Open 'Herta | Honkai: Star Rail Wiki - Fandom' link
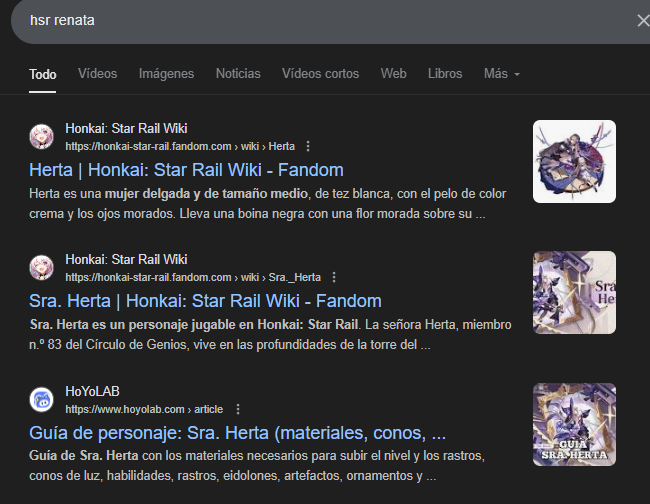This screenshot has height=504, width=650. tap(186, 170)
